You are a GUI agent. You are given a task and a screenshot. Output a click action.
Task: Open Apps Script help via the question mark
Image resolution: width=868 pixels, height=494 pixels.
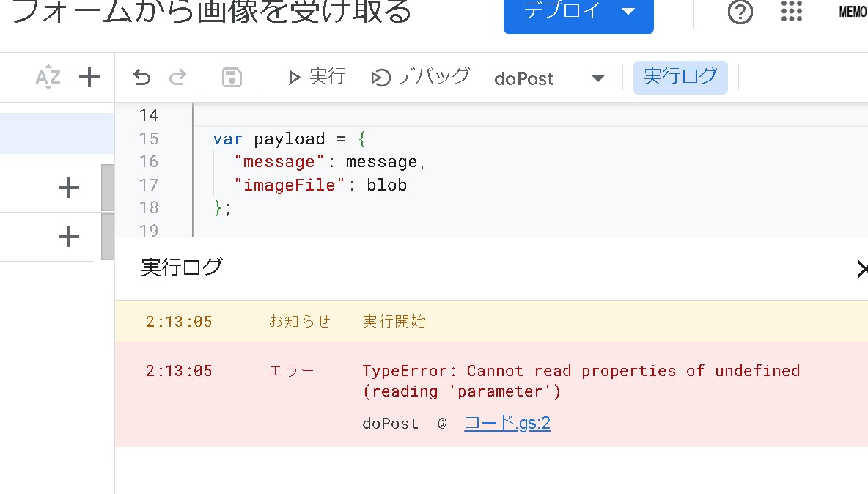[x=740, y=12]
